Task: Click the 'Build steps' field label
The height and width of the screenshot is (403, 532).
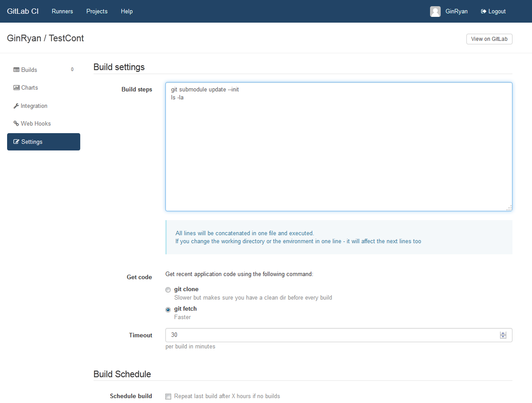Action: pyautogui.click(x=137, y=89)
